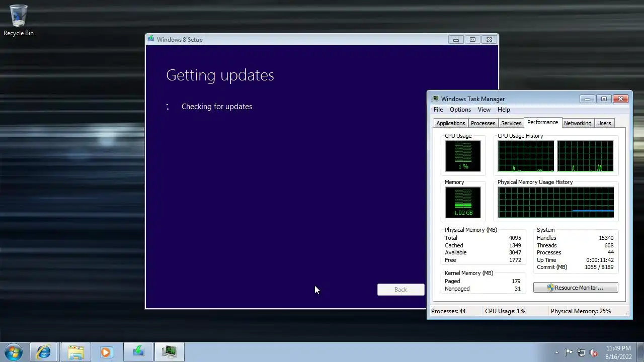Click the Physical Memory Usage History graph
The image size is (644, 362).
[555, 203]
